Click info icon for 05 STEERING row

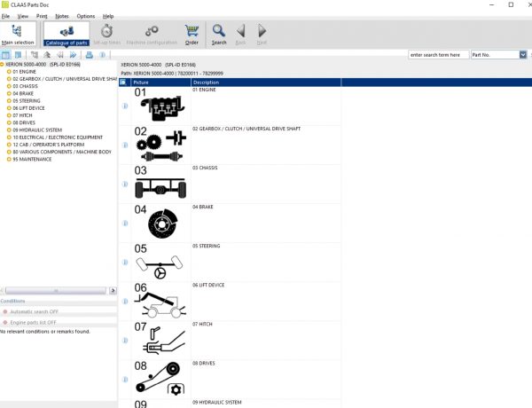coord(125,262)
